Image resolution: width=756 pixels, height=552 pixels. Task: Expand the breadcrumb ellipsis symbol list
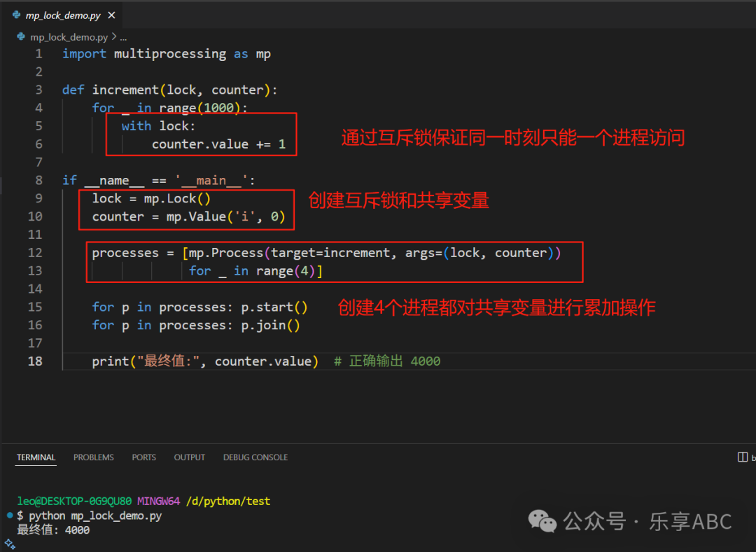(x=123, y=37)
